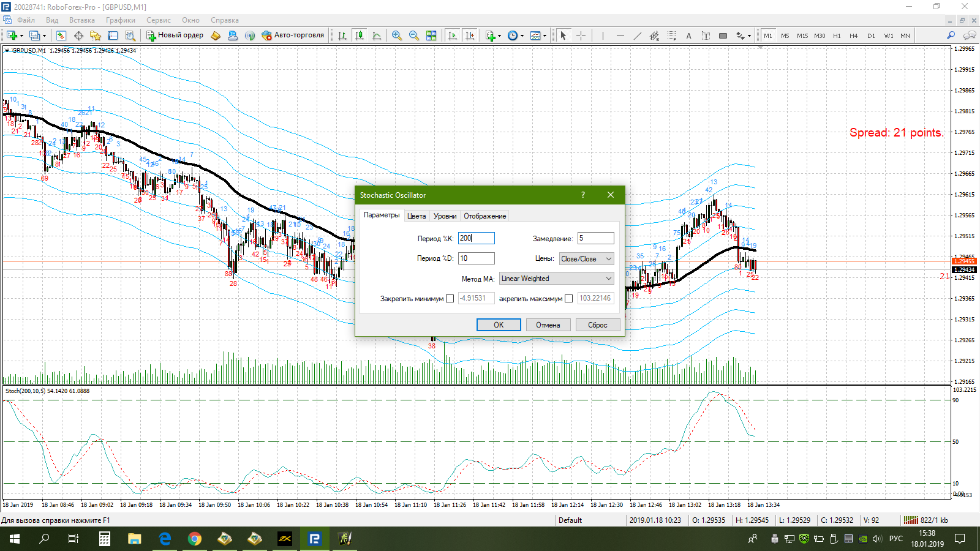Switch chart to candlestick display
Screen dimensions: 980x551
point(360,36)
